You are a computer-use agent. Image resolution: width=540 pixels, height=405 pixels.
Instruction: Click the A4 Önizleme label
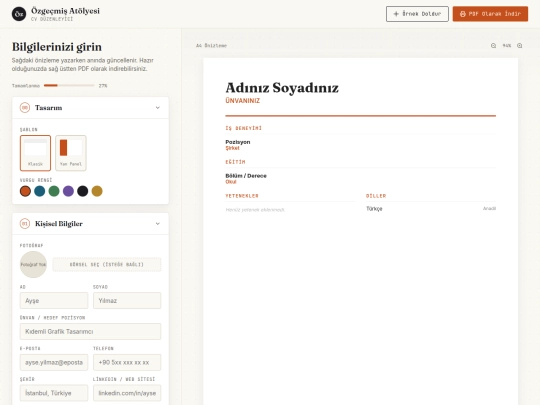click(x=211, y=45)
